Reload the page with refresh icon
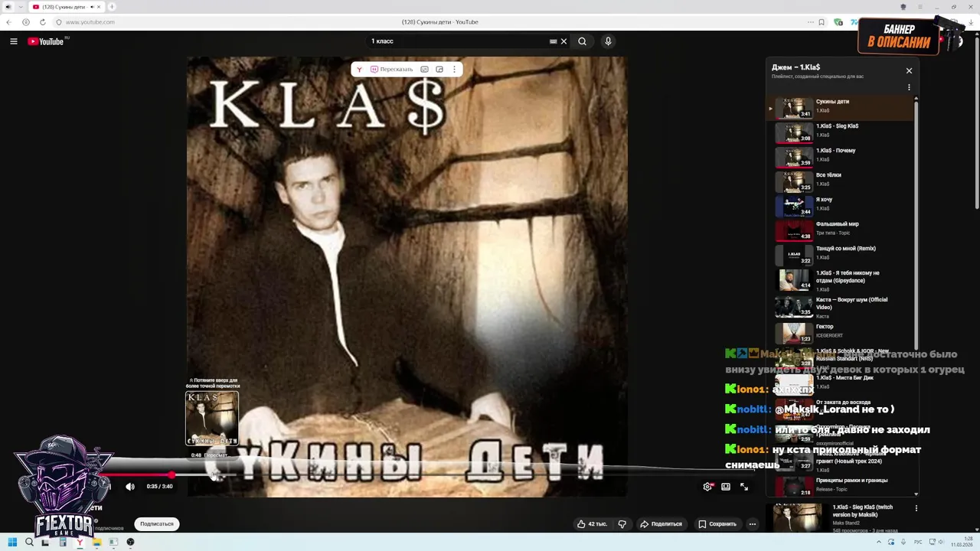 (x=42, y=22)
